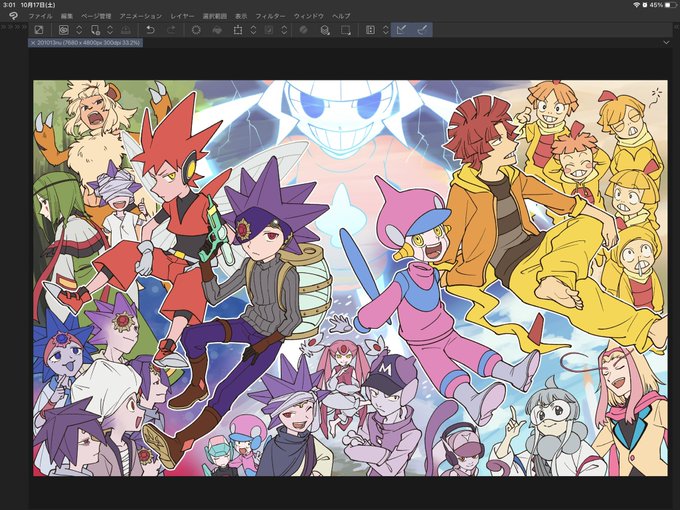The width and height of the screenshot is (680, 510).
Task: Open the アニメーション menu
Action: point(141,16)
